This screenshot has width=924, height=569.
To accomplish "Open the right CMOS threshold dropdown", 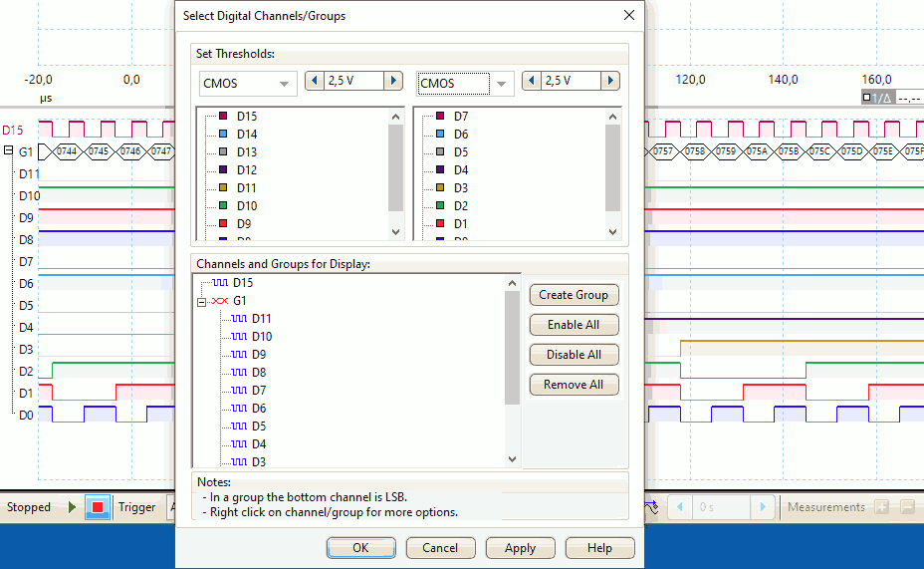I will [502, 84].
